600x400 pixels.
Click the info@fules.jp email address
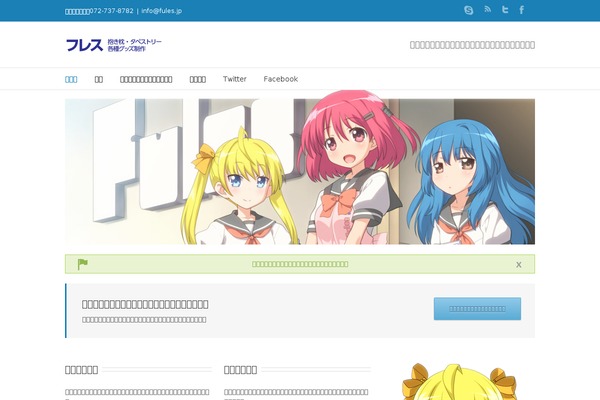pyautogui.click(x=161, y=11)
